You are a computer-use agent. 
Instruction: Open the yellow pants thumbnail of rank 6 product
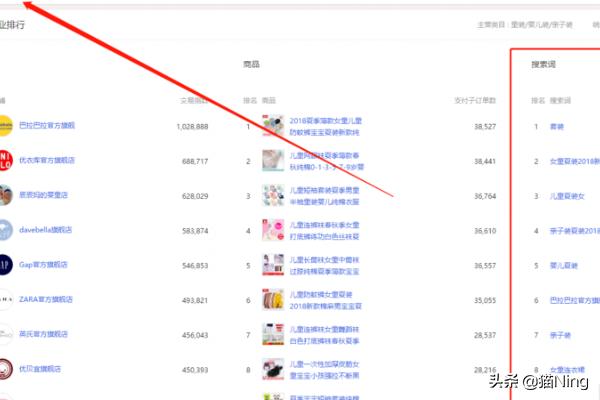pyautogui.click(x=273, y=299)
